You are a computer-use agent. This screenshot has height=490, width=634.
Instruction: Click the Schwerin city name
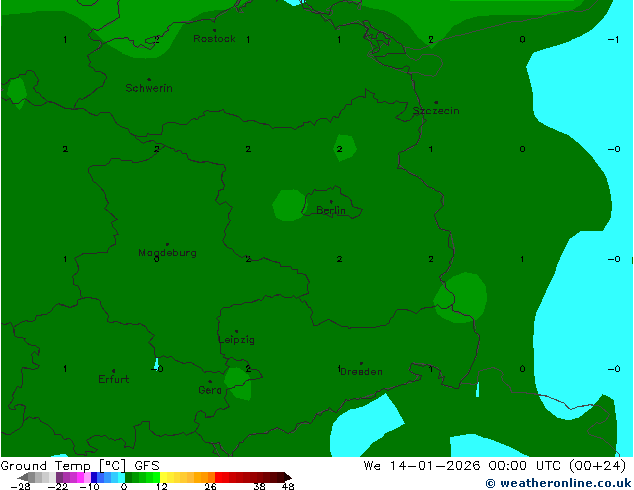pos(149,88)
